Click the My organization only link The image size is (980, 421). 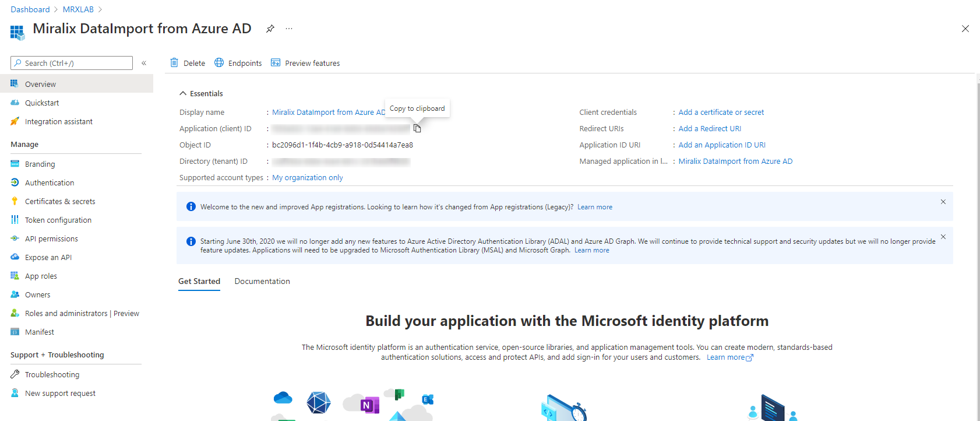[308, 177]
